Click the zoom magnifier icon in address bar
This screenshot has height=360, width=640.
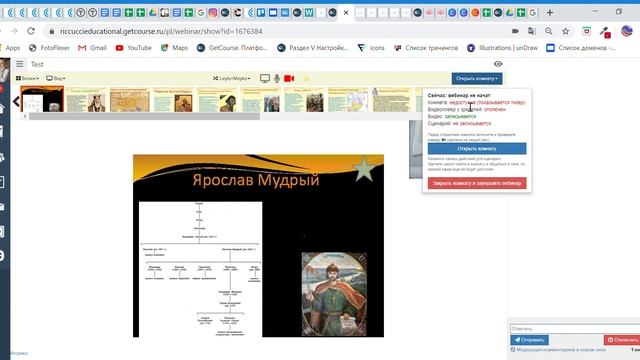[549, 31]
